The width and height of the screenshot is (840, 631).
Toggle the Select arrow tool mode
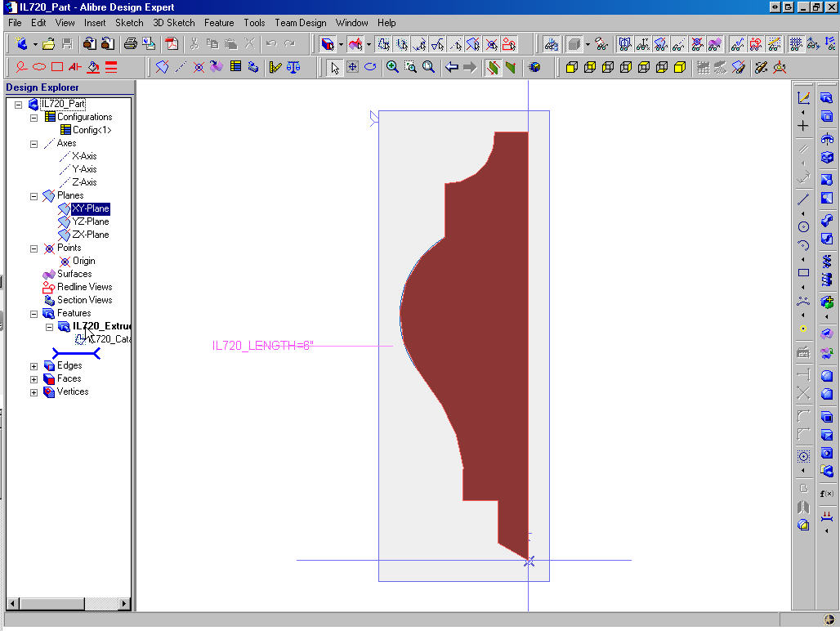pyautogui.click(x=335, y=67)
